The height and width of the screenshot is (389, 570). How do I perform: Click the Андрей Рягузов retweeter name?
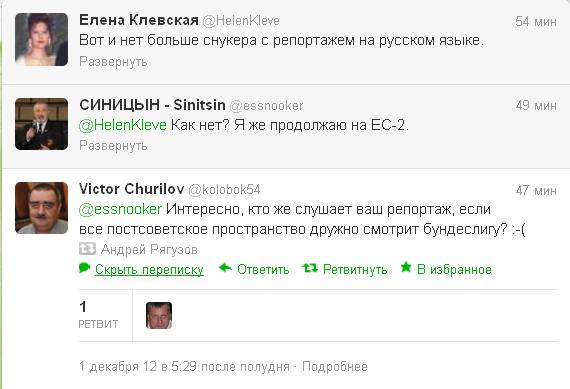click(x=149, y=249)
